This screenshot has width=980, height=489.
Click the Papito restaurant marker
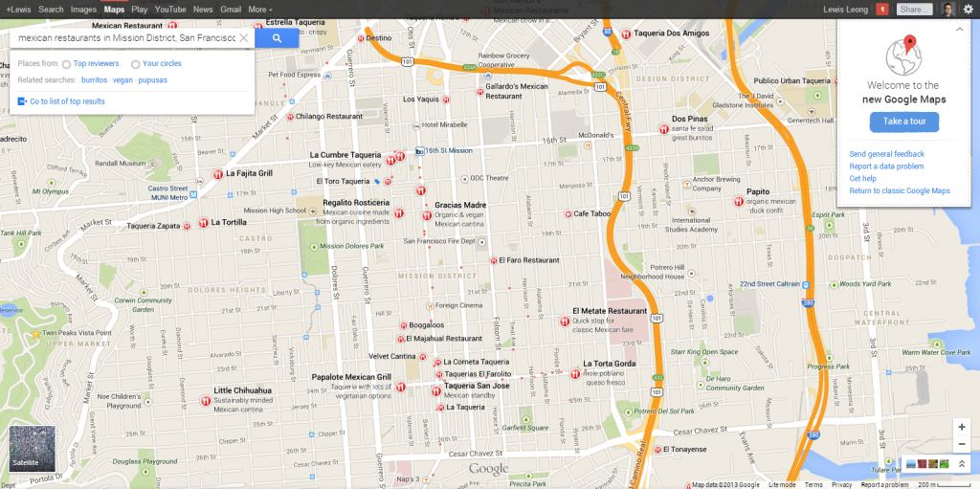pyautogui.click(x=738, y=201)
